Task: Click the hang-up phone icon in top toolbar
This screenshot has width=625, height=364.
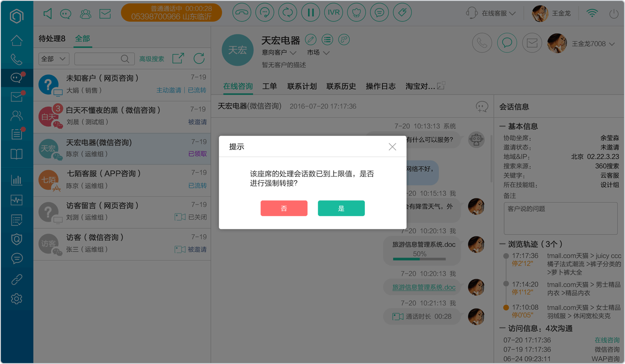Action: tap(242, 13)
